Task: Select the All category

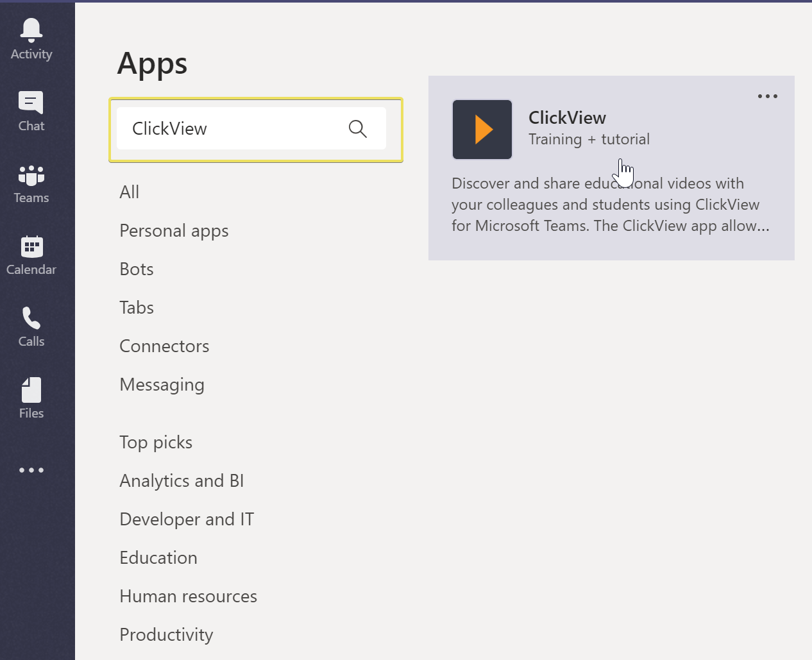Action: (130, 192)
